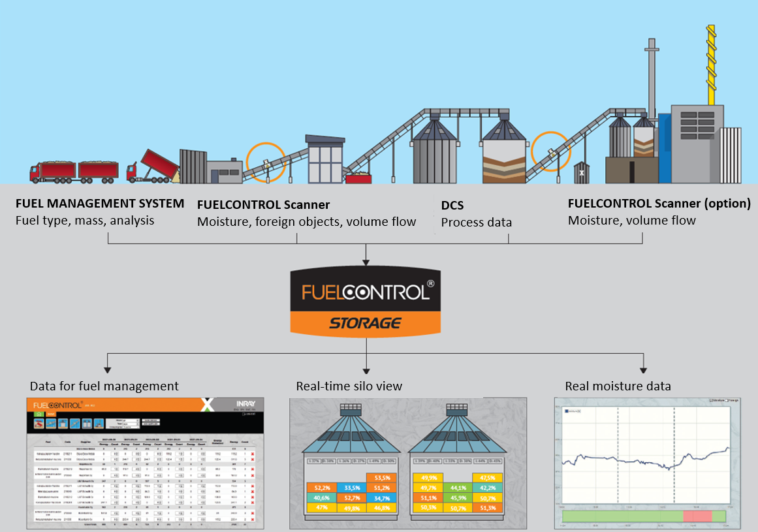Image resolution: width=758 pixels, height=532 pixels.
Task: Click the FUELCONTROL Scanner (option) heading
Action: 659,204
